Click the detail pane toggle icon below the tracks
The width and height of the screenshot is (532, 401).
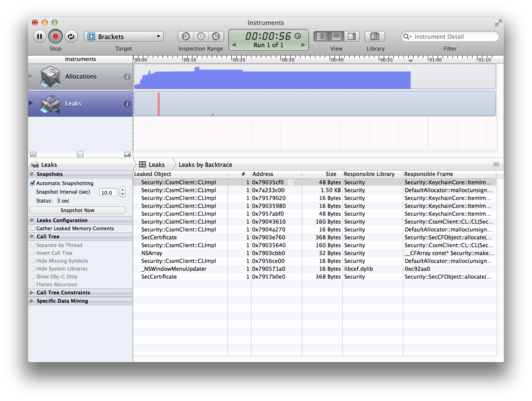[127, 154]
